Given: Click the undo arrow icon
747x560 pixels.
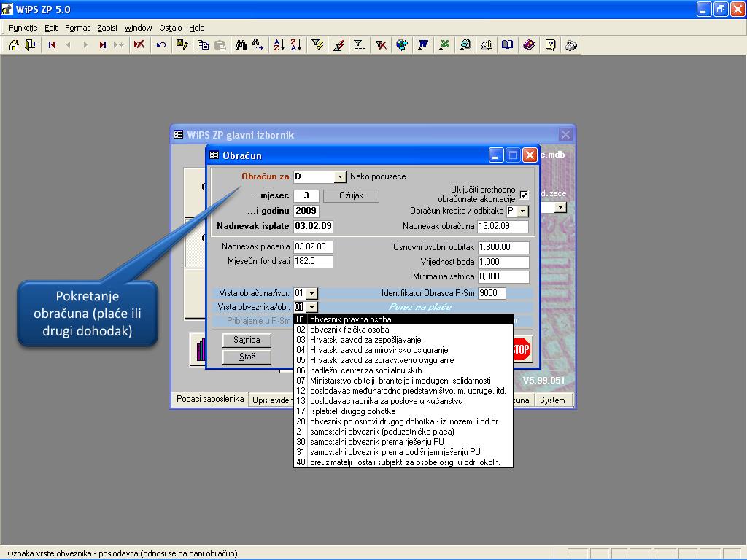Looking at the screenshot, I should click(161, 45).
